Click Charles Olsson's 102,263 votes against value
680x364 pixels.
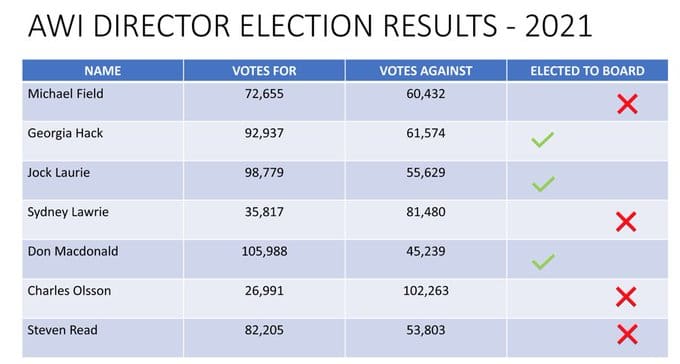point(426,291)
